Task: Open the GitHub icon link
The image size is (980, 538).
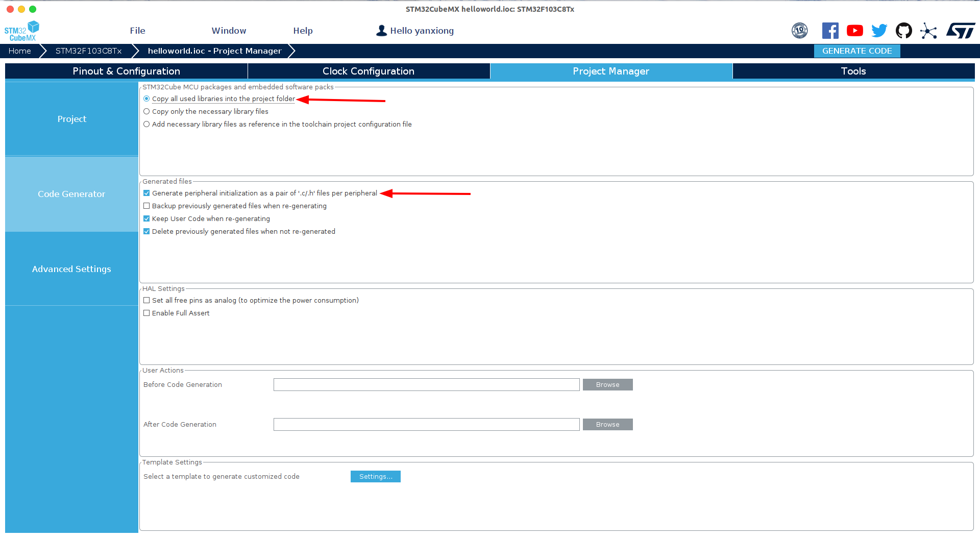Action: click(x=904, y=31)
